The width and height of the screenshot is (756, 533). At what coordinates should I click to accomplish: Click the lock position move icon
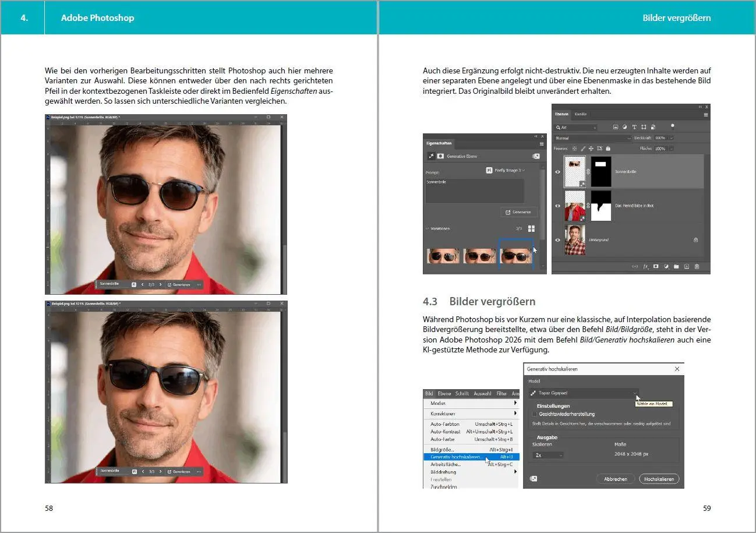coord(591,149)
